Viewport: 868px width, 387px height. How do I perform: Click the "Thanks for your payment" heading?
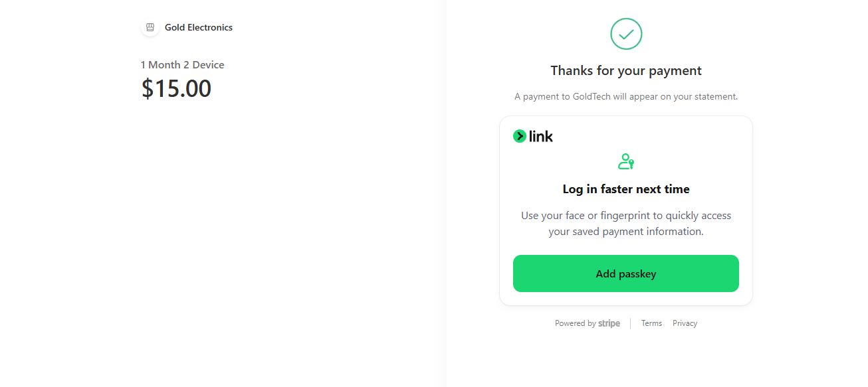coord(626,71)
